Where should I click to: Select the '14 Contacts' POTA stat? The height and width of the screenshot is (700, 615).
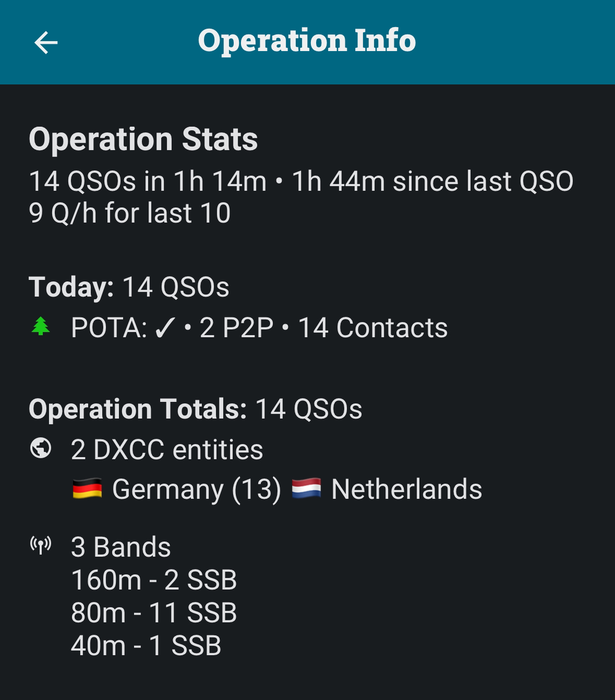point(372,328)
